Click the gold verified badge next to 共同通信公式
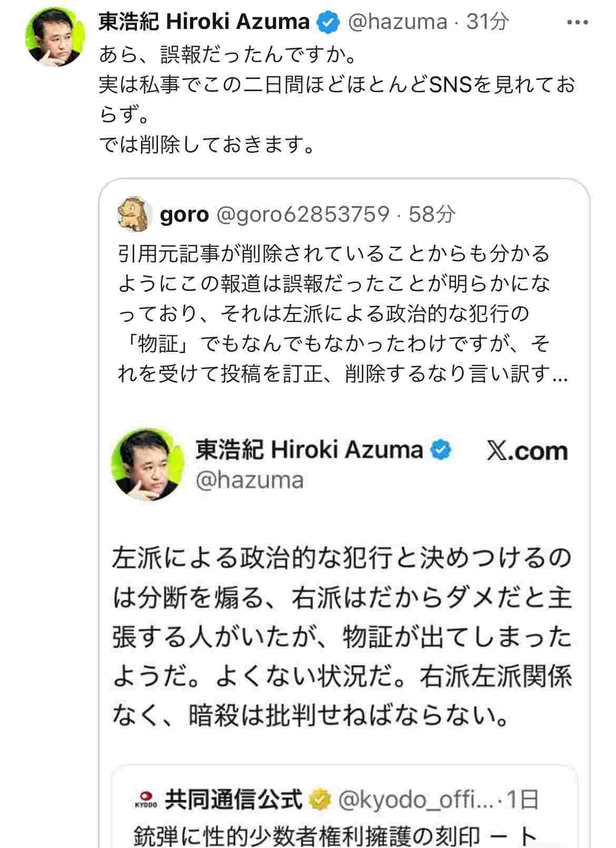The height and width of the screenshot is (848, 616). pyautogui.click(x=320, y=800)
